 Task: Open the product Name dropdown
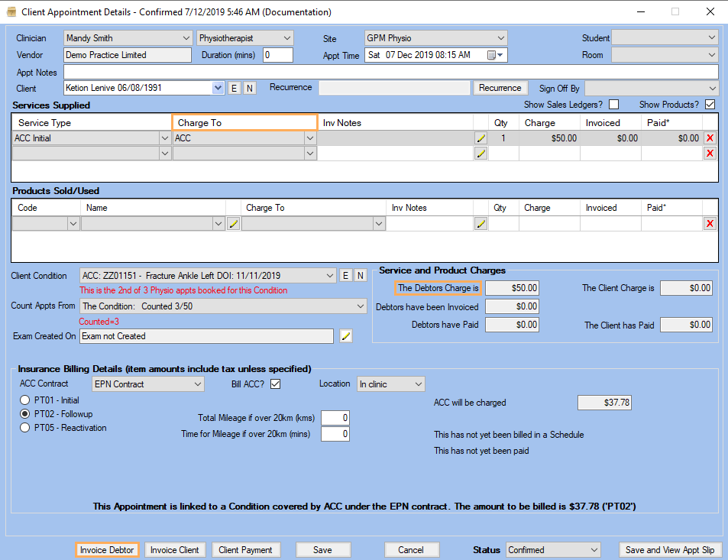coord(218,225)
